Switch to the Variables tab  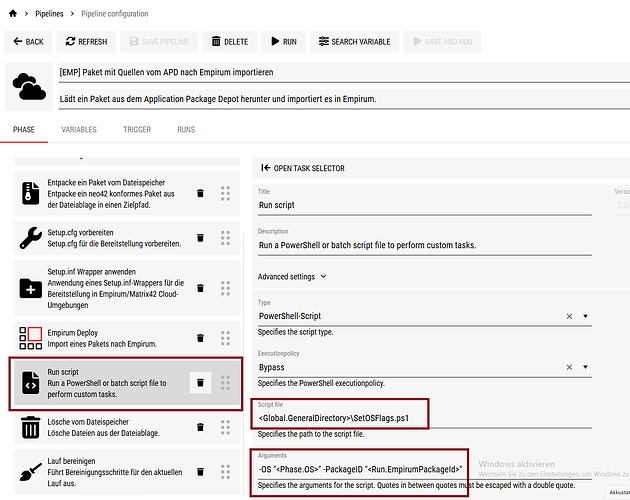point(79,130)
